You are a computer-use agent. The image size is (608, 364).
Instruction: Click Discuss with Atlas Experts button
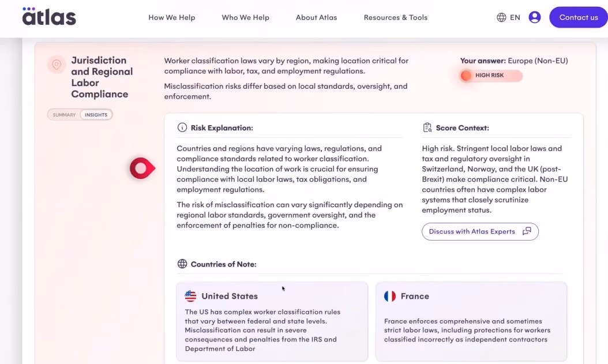point(480,231)
